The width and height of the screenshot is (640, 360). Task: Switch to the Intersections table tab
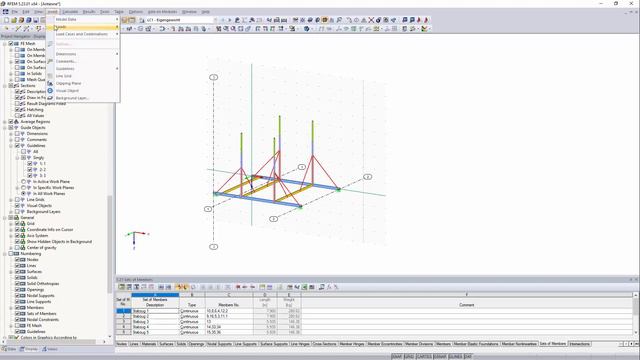[x=579, y=344]
